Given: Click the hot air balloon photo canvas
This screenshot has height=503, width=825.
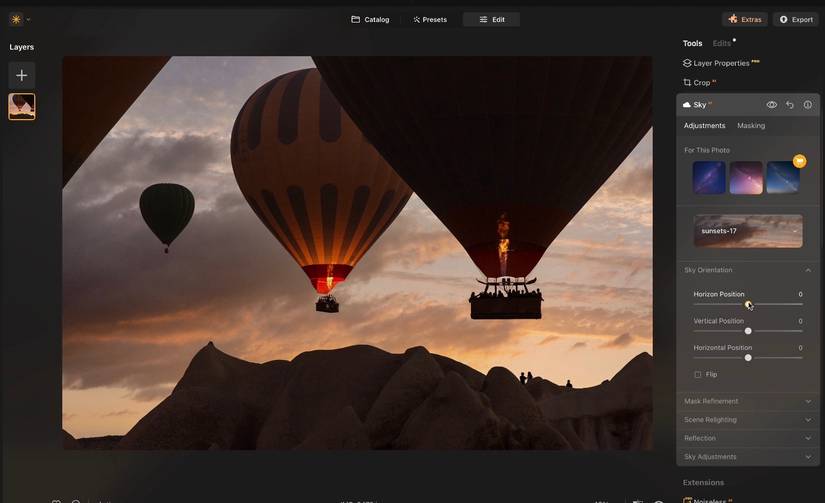Looking at the screenshot, I should (357, 253).
